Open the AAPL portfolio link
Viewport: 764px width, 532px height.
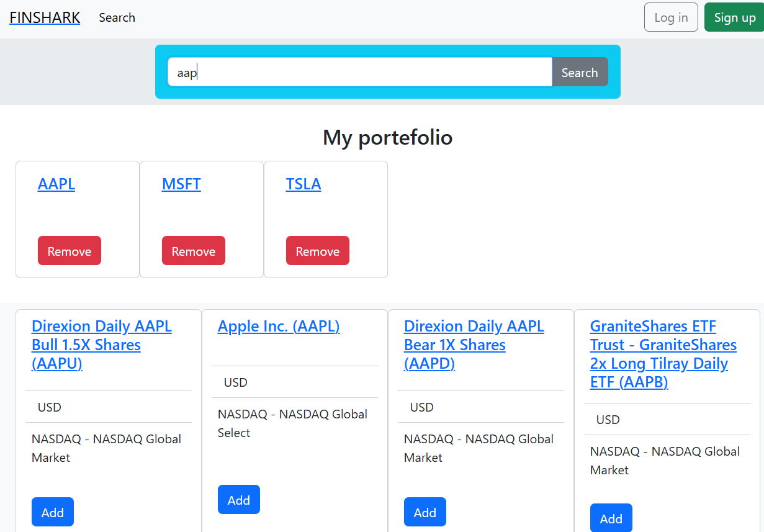(x=56, y=184)
